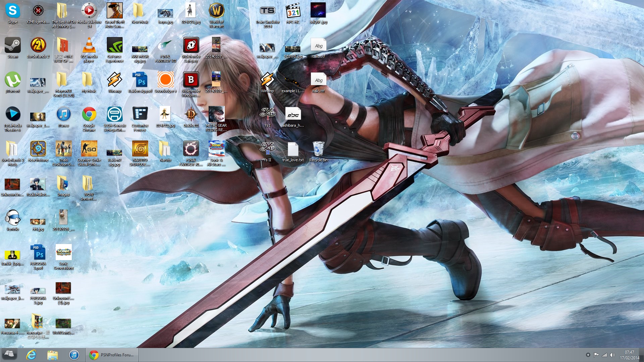Click the Hearthstone shortcut icon
This screenshot has width=644, height=362.
point(38,149)
